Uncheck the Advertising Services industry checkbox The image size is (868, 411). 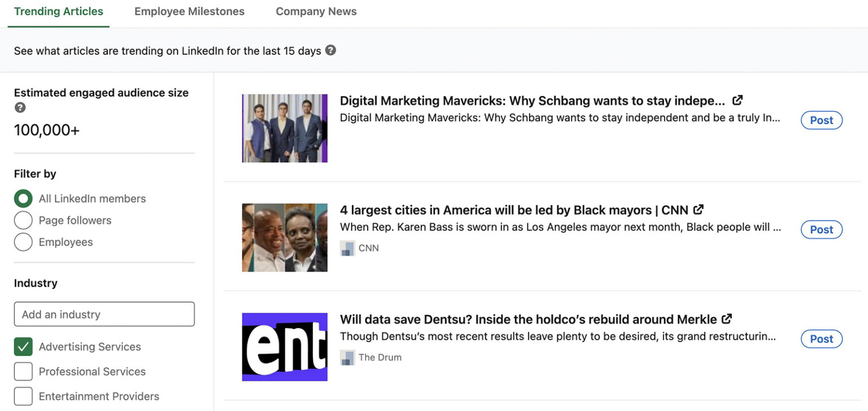pos(23,347)
